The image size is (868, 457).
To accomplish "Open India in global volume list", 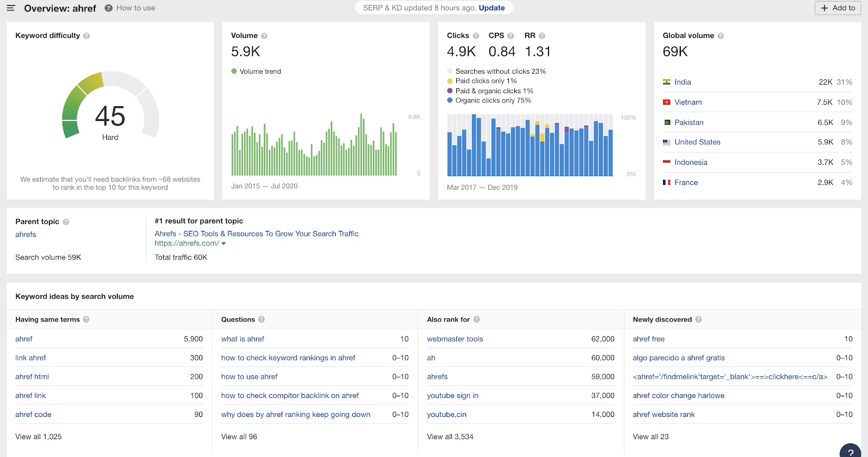I will 682,82.
